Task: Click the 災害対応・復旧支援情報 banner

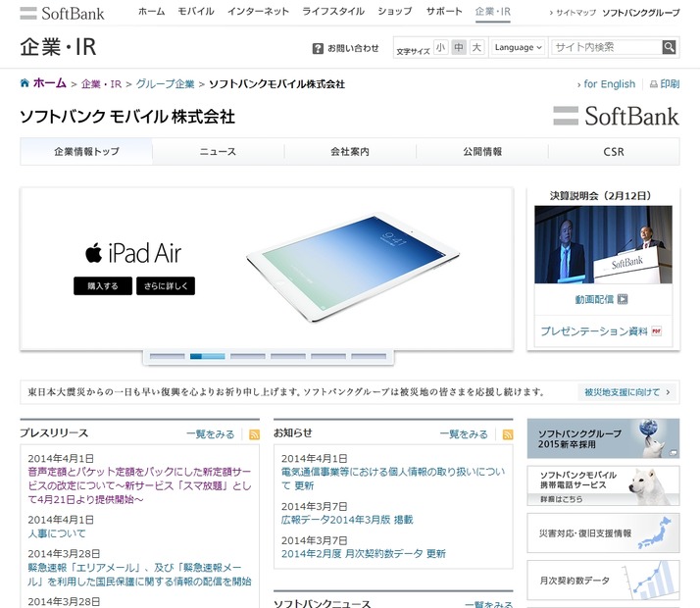Action: (x=603, y=533)
